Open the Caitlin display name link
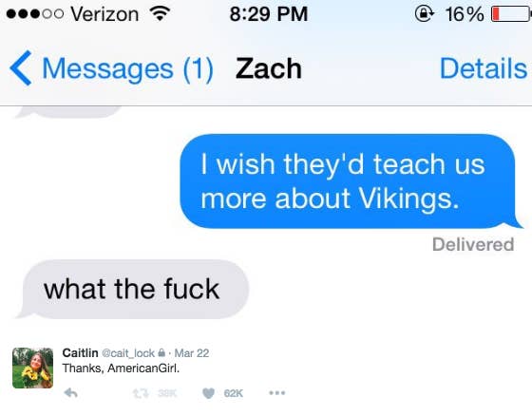 click(x=80, y=353)
